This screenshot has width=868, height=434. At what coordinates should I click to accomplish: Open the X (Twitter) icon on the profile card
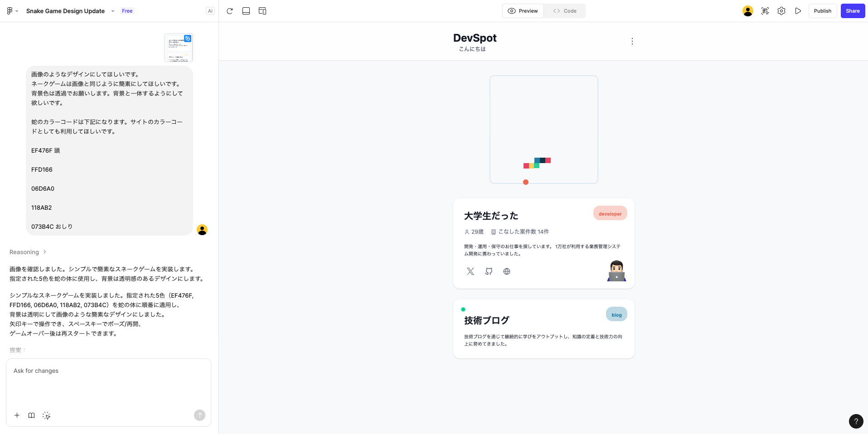coord(470,271)
